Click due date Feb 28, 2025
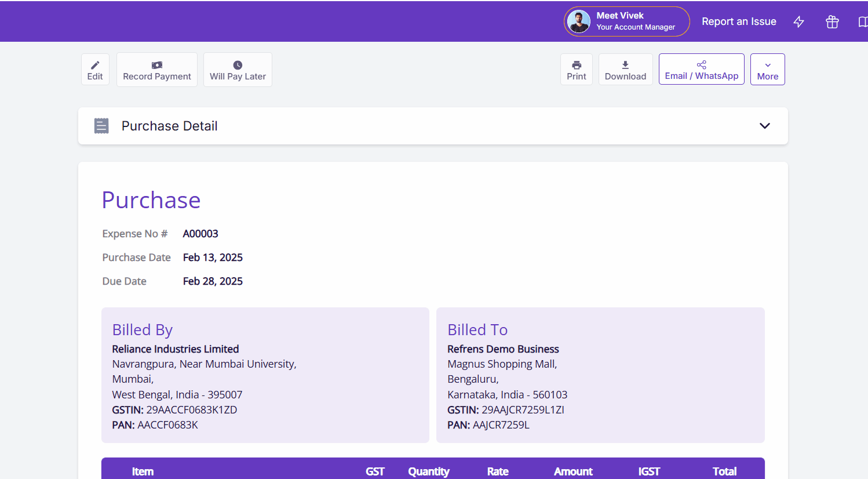The image size is (868, 479). 213,281
